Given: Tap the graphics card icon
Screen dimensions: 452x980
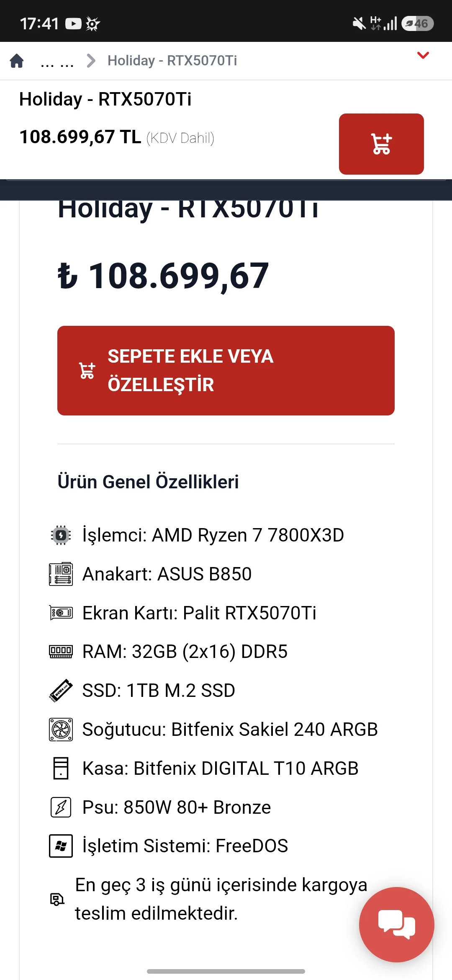Looking at the screenshot, I should point(61,613).
